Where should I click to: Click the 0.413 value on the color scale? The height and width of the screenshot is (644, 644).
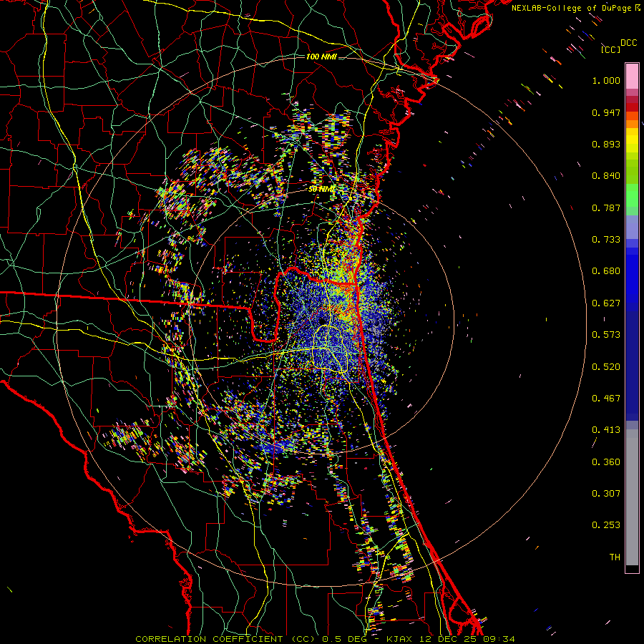pos(606,430)
